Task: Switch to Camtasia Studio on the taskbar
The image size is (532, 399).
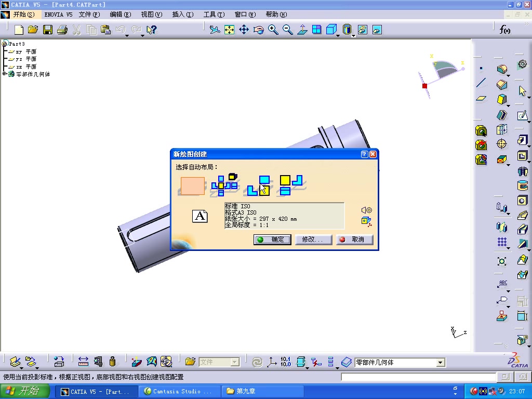Action: coord(179,391)
